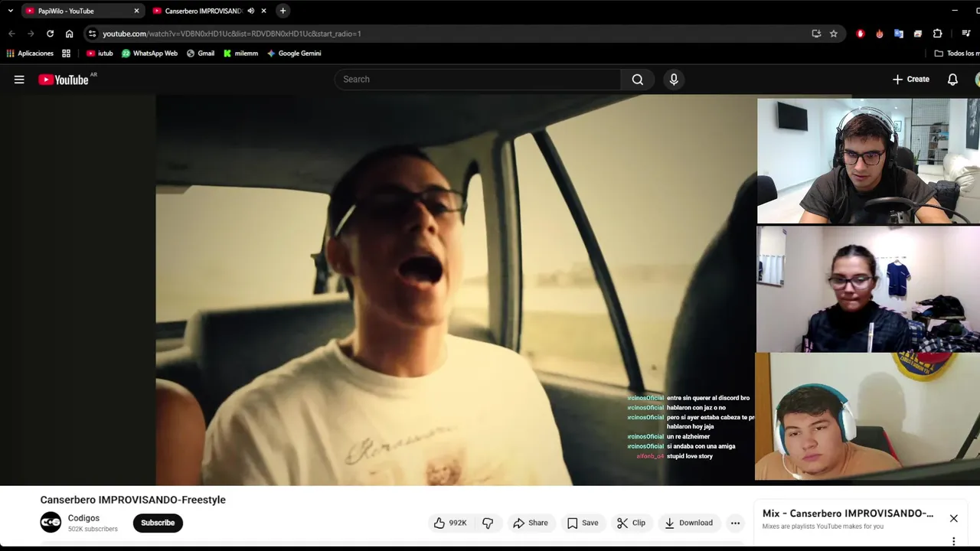Open the Codigos channel avatar
The height and width of the screenshot is (551, 980).
51,523
